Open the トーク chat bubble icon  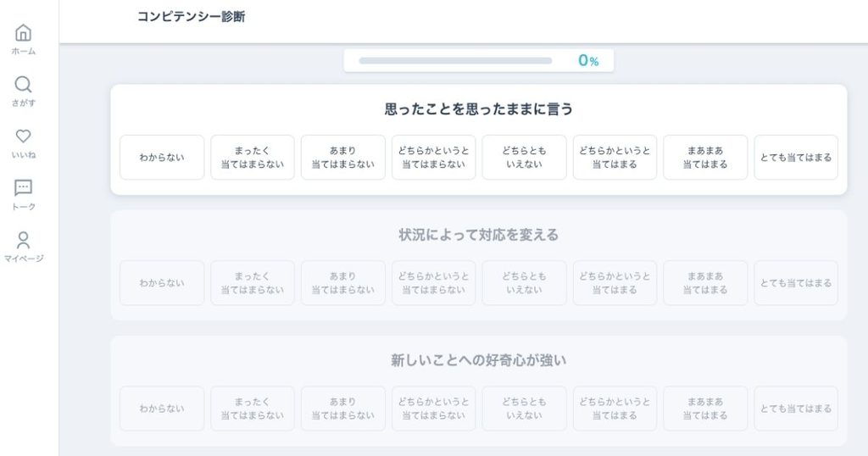(x=23, y=188)
